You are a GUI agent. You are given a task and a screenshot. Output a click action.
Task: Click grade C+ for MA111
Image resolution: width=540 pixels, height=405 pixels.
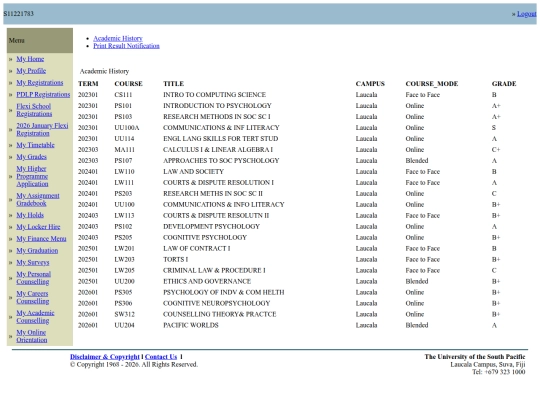(x=496, y=150)
